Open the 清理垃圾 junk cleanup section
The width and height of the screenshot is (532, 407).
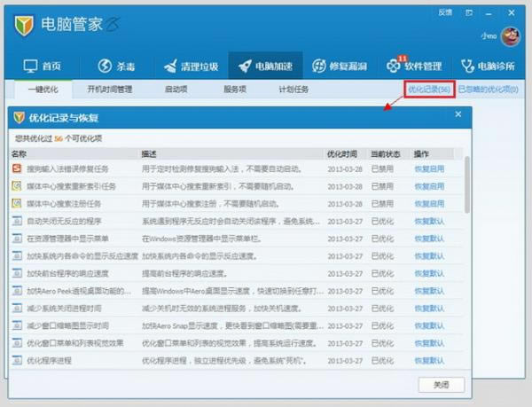click(x=190, y=66)
